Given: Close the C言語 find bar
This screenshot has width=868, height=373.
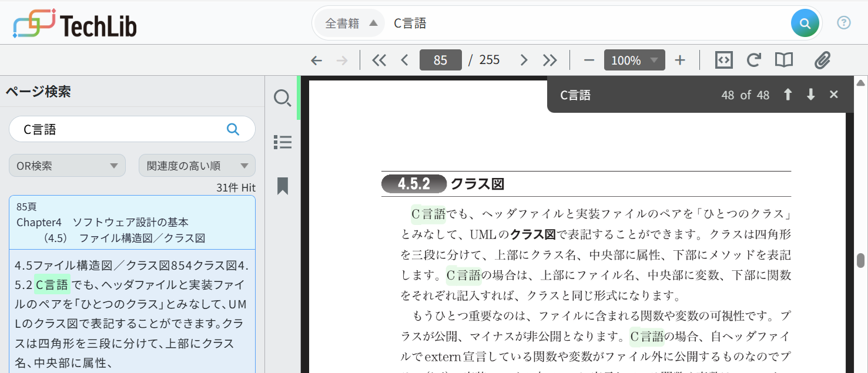Looking at the screenshot, I should 834,94.
